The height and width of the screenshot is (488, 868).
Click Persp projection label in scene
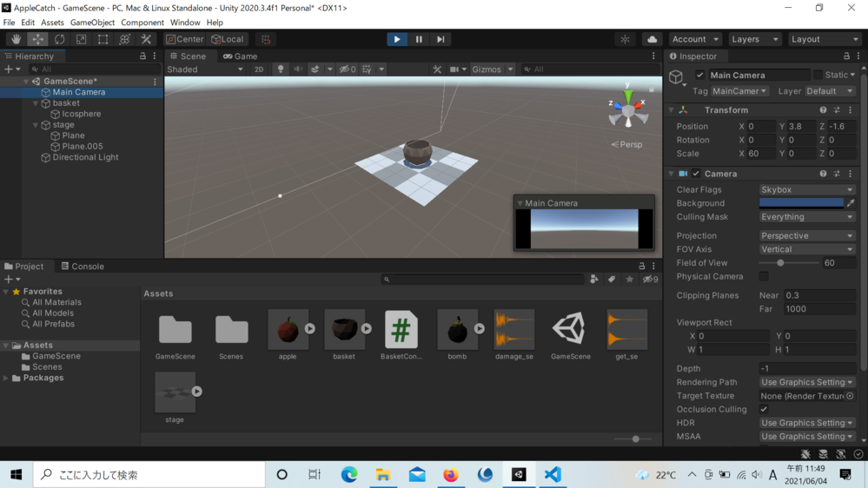pyautogui.click(x=626, y=144)
